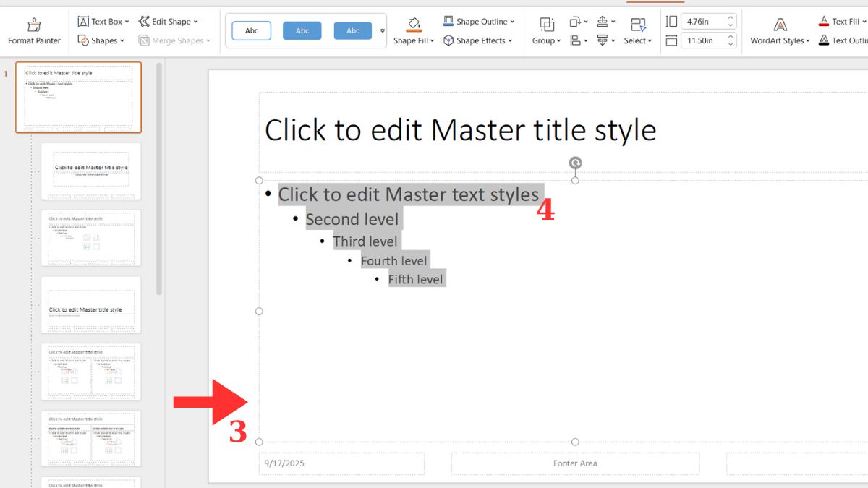Click the Select objects icon
This screenshot has height=488, width=868.
638,25
